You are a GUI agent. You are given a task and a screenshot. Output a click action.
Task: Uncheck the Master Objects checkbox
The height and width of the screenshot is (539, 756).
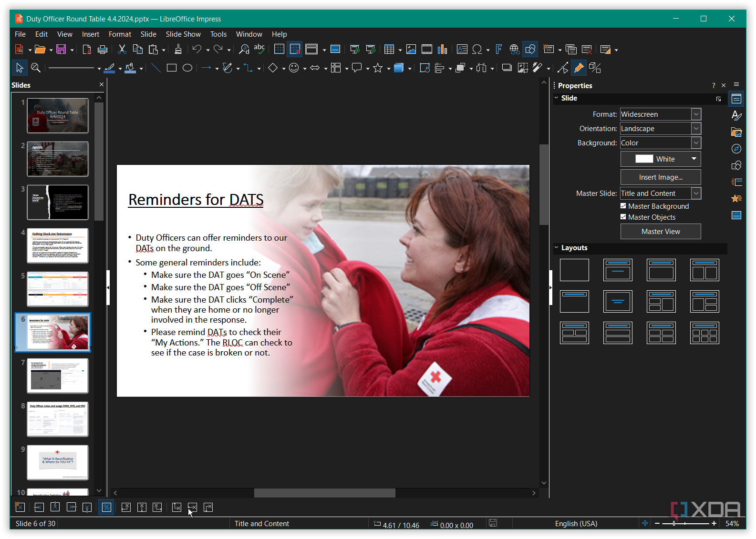(623, 217)
